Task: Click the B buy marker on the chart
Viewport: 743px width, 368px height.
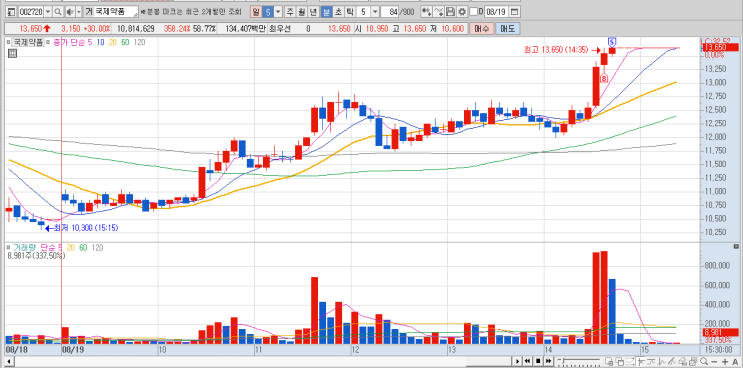Action: 604,79
